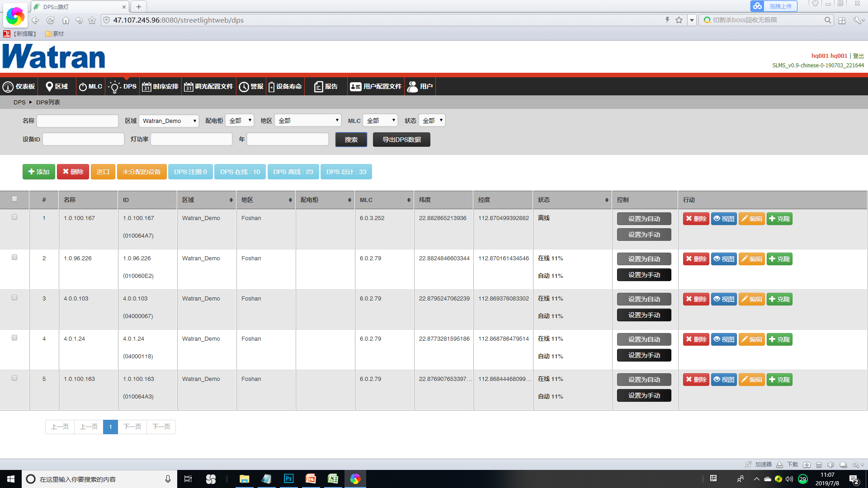Open the dashboard gauge icon in navbar
Screen dimensions: 868x488
coord(8,87)
